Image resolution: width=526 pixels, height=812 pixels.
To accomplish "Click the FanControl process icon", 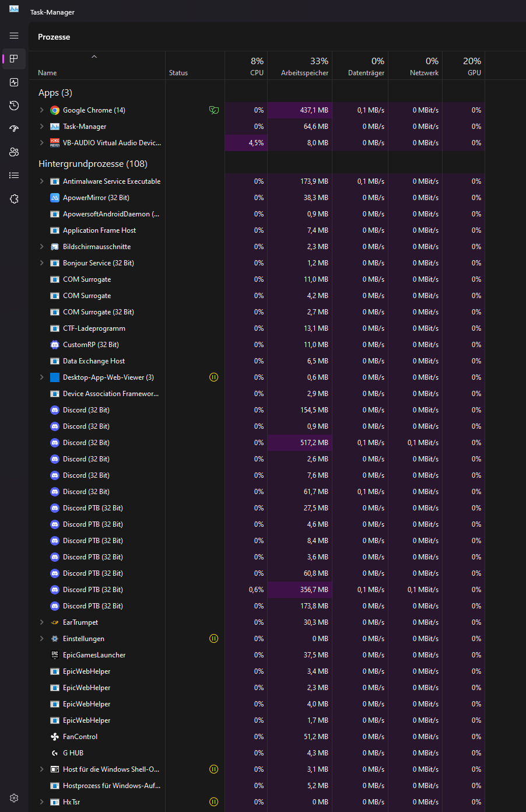I will point(55,736).
